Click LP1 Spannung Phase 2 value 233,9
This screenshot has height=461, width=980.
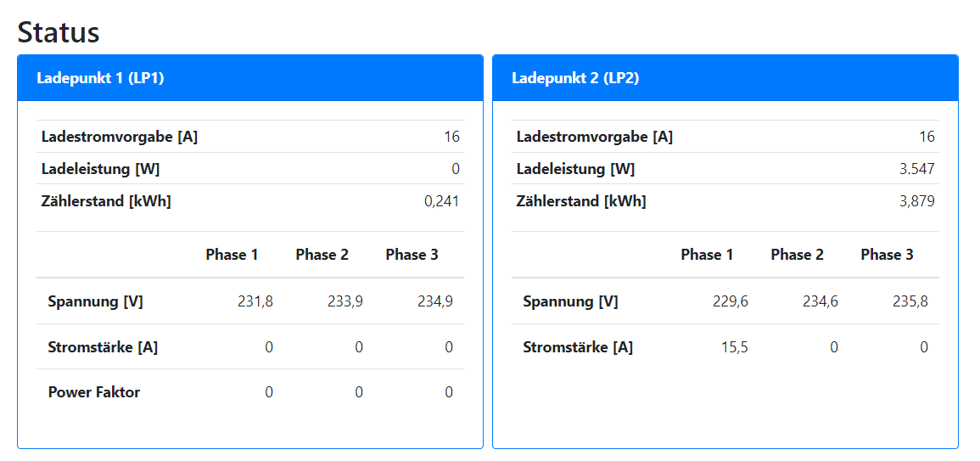coord(344,301)
